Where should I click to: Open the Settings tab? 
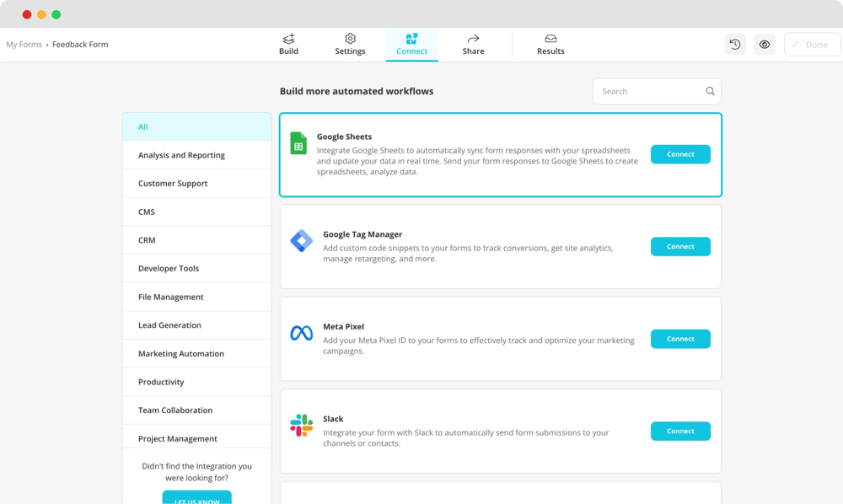click(350, 45)
